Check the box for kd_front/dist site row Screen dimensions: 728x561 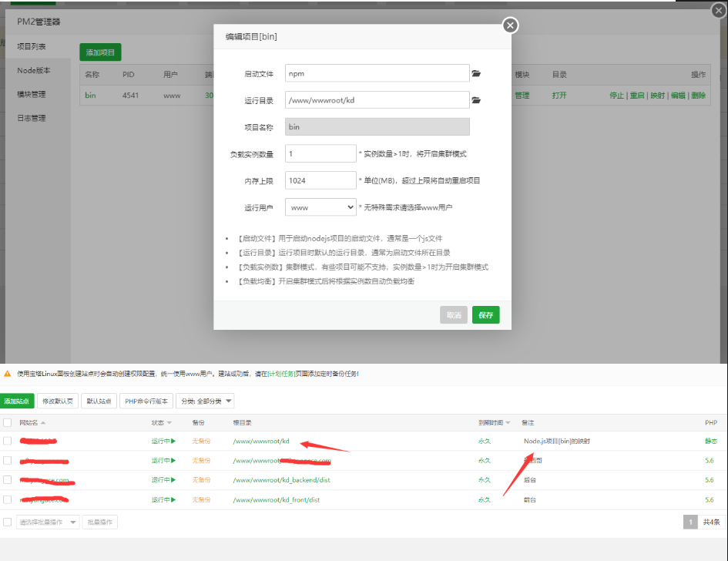(8, 500)
